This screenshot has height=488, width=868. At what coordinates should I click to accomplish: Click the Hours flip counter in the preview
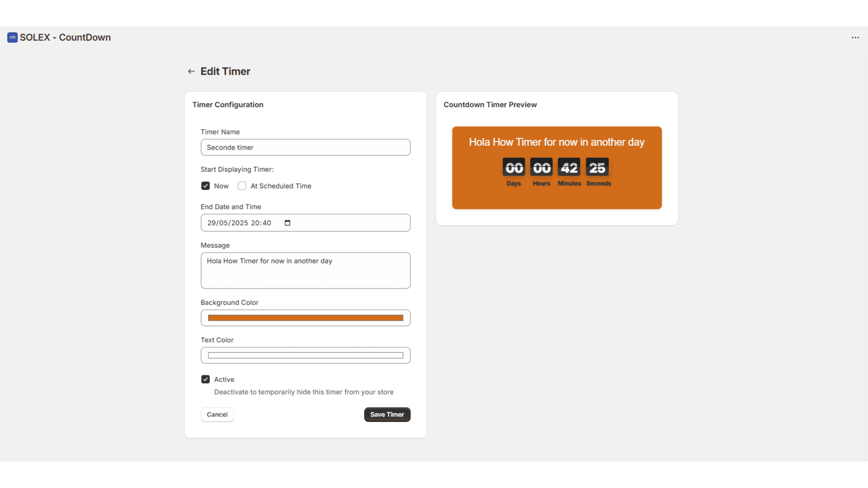coord(541,168)
